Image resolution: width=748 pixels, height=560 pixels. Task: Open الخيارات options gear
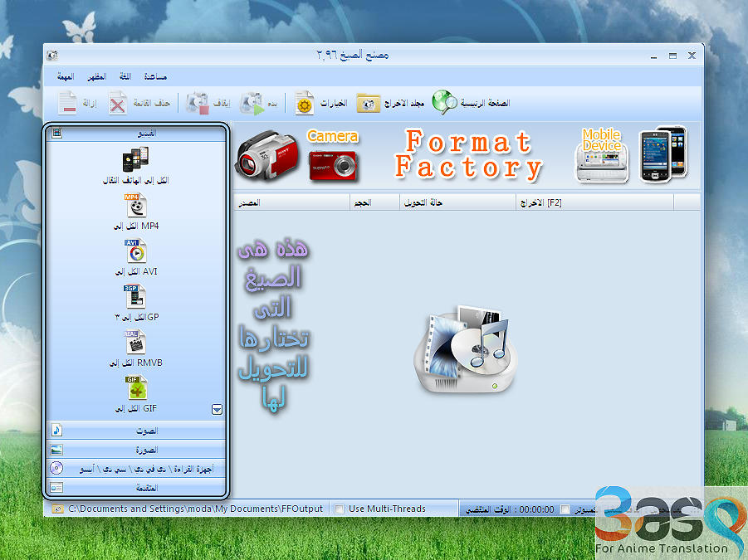click(x=320, y=103)
